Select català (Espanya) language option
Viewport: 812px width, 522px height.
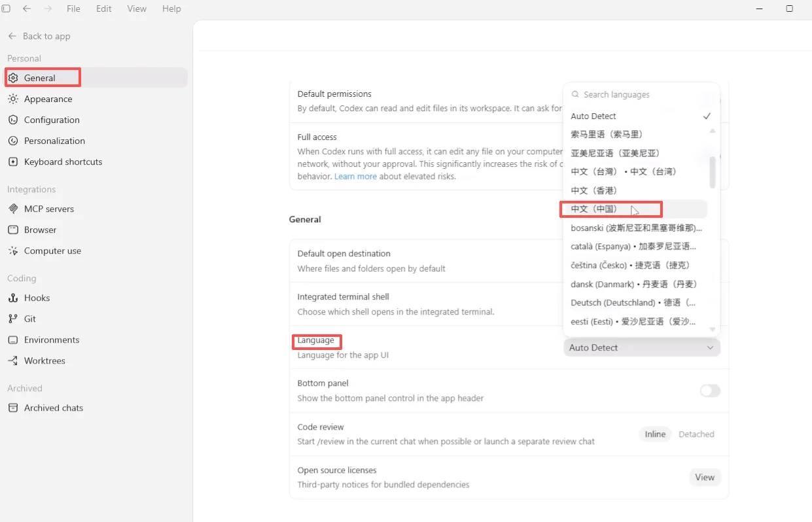636,247
